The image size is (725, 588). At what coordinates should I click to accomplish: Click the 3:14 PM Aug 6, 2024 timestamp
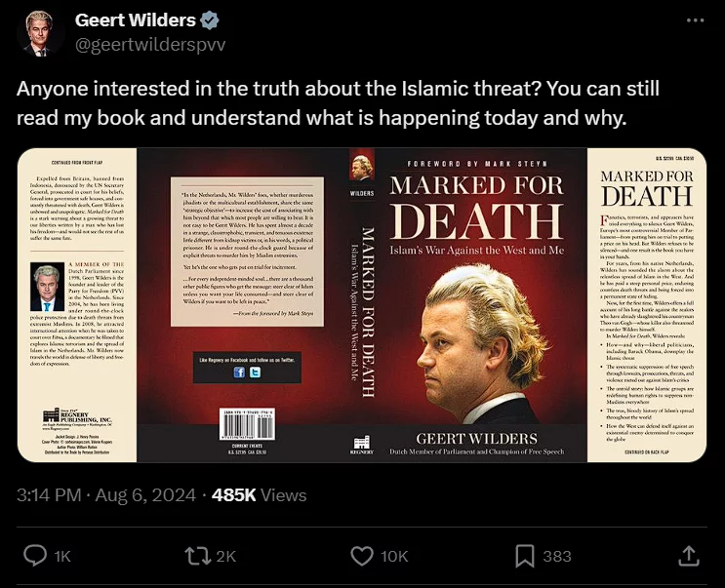click(x=106, y=495)
